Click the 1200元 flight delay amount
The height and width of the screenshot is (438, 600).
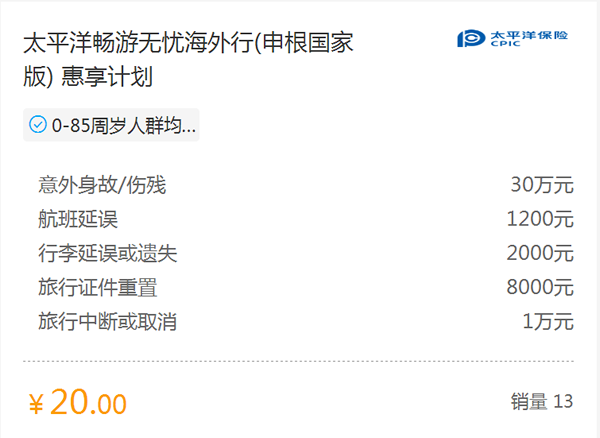pos(540,219)
